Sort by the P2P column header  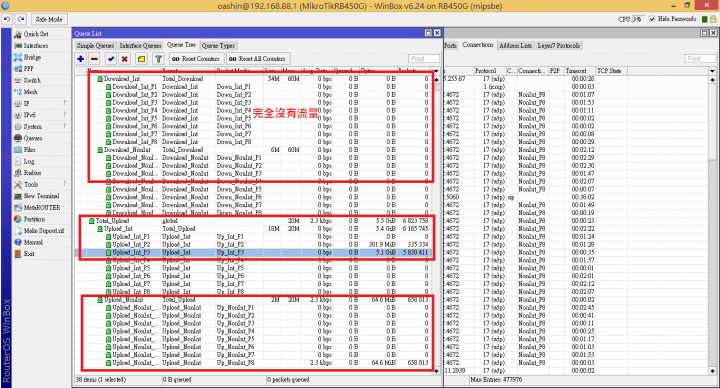tap(556, 71)
